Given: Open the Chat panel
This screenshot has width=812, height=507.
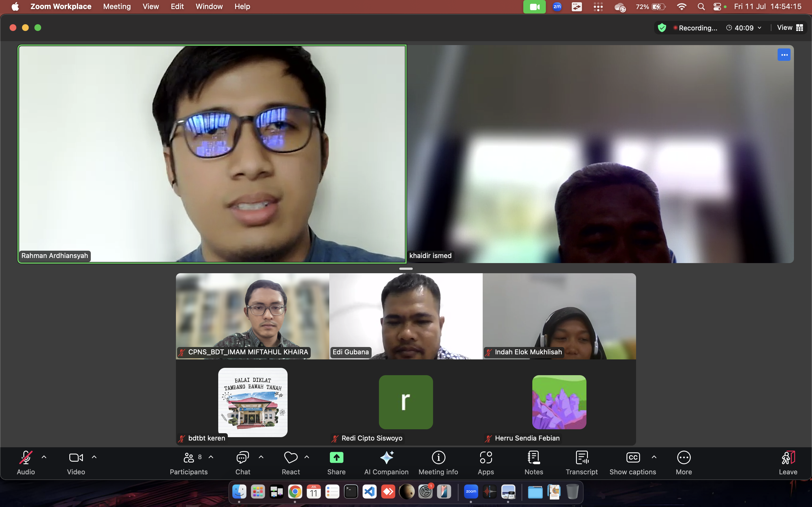Looking at the screenshot, I should [x=242, y=458].
